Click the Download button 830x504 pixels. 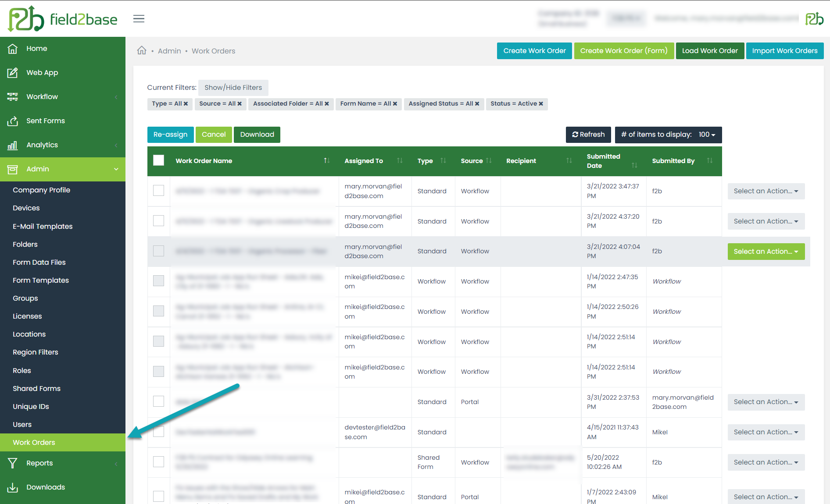(x=257, y=135)
